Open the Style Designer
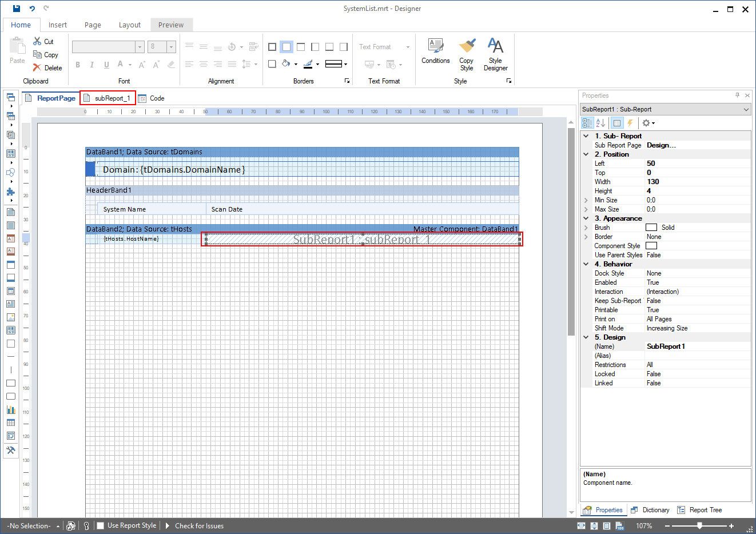This screenshot has height=534, width=756. coord(495,54)
